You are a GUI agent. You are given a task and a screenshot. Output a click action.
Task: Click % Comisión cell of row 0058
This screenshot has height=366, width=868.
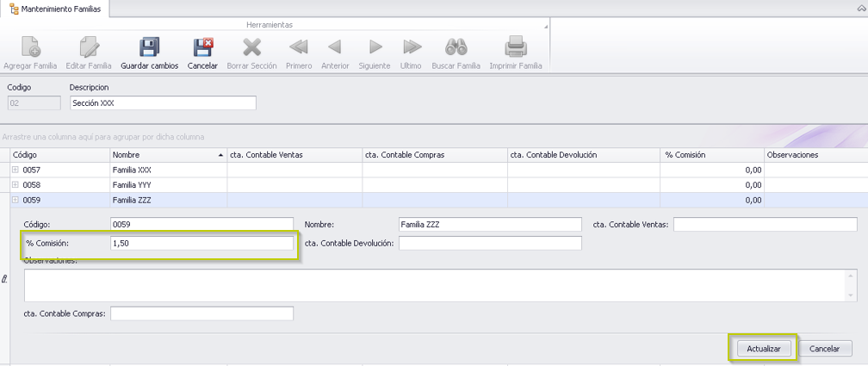pos(712,185)
